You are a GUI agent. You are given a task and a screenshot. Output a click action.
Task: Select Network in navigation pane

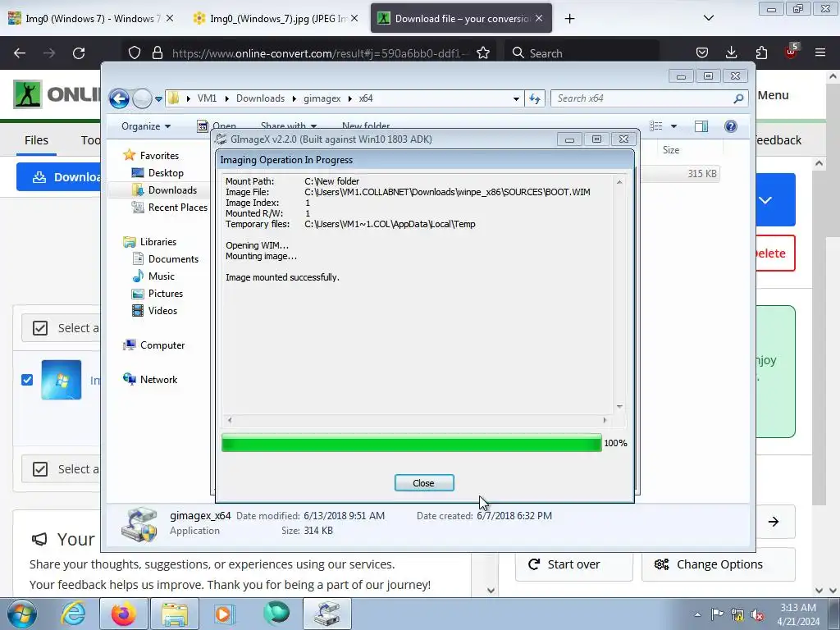(x=158, y=379)
